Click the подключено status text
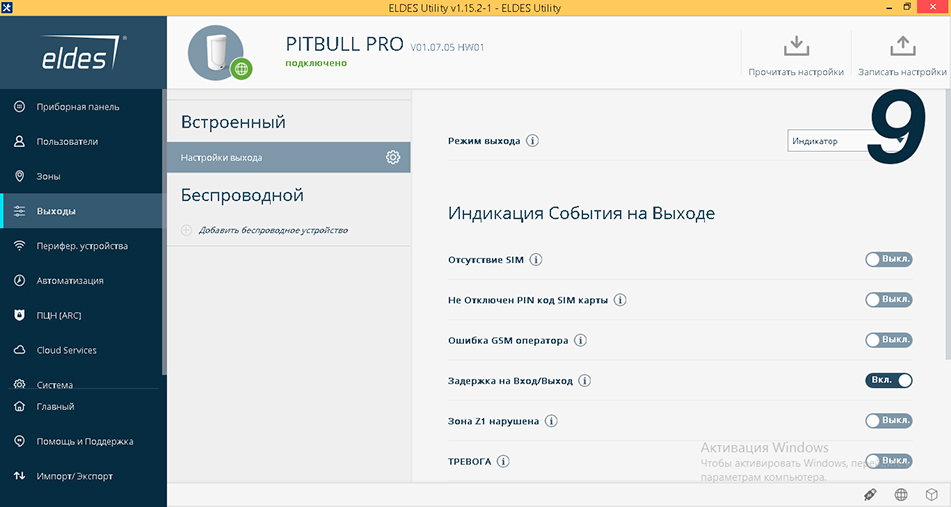The image size is (951, 507). tap(316, 63)
